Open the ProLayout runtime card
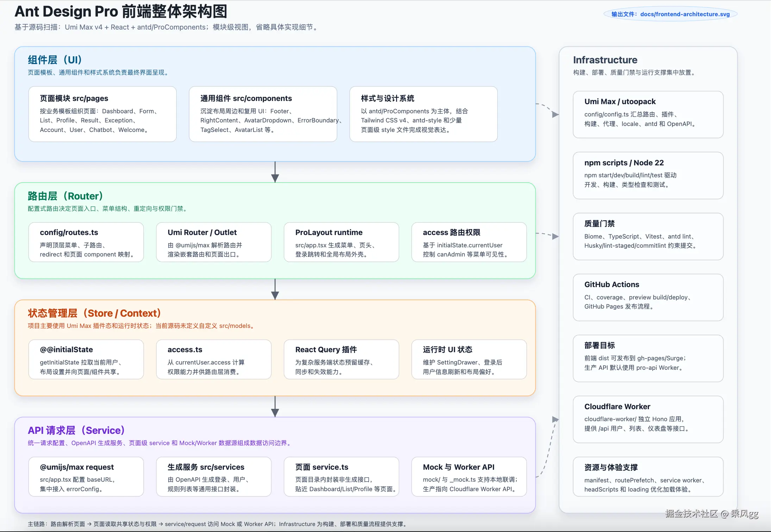771x532 pixels. pos(341,242)
